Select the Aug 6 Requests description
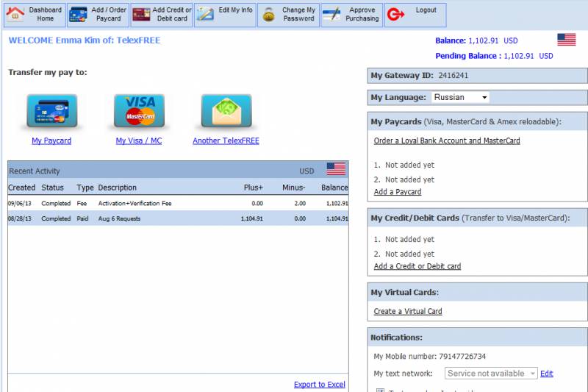 [x=119, y=218]
